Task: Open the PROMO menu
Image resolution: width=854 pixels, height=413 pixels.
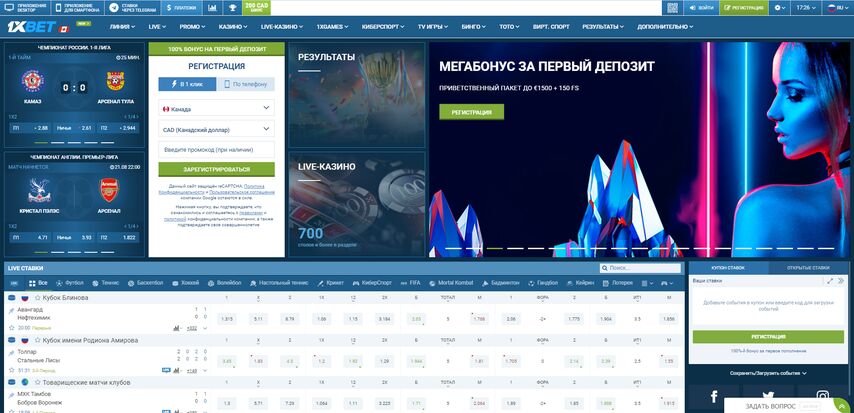Action: point(192,27)
